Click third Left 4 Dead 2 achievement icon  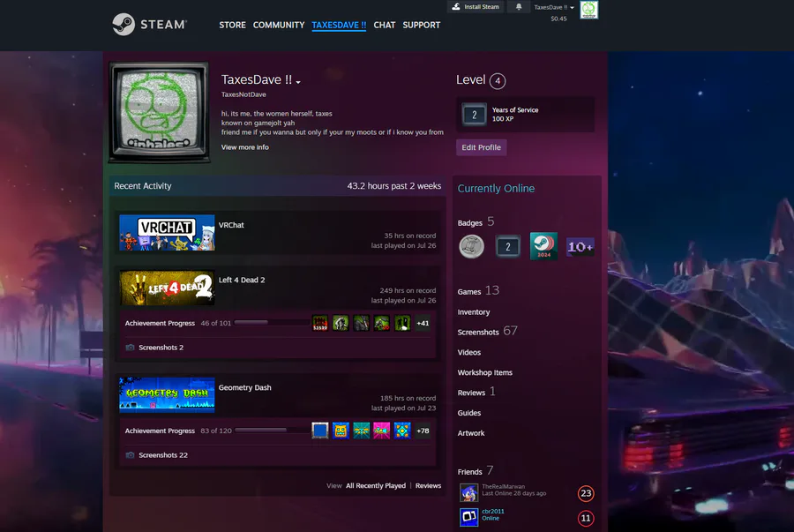point(362,323)
